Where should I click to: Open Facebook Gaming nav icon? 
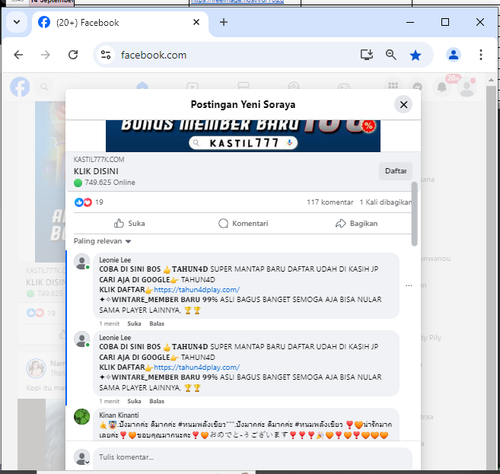pyautogui.click(x=344, y=87)
